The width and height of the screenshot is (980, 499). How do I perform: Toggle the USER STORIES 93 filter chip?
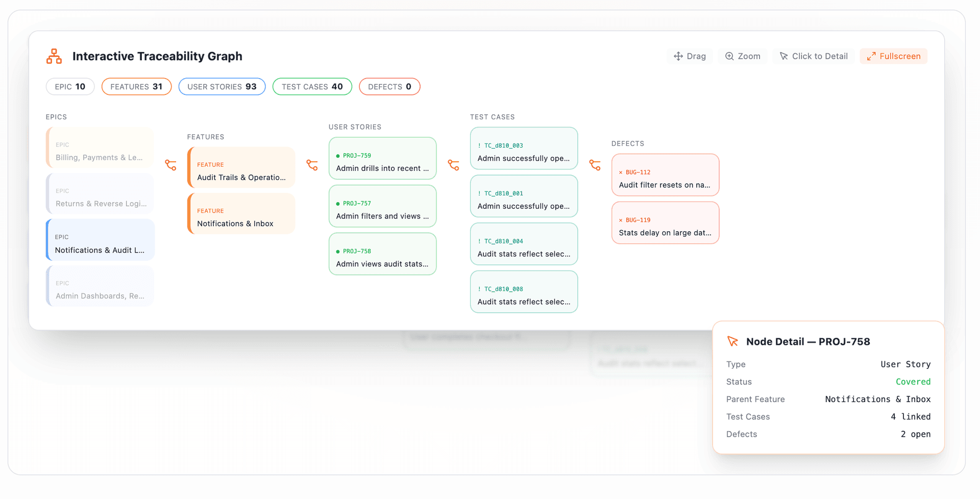[222, 86]
